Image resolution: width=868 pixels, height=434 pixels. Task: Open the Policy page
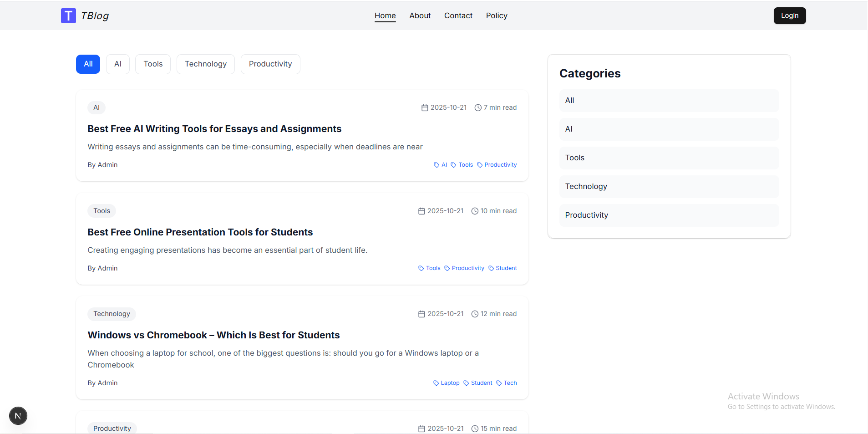[496, 15]
